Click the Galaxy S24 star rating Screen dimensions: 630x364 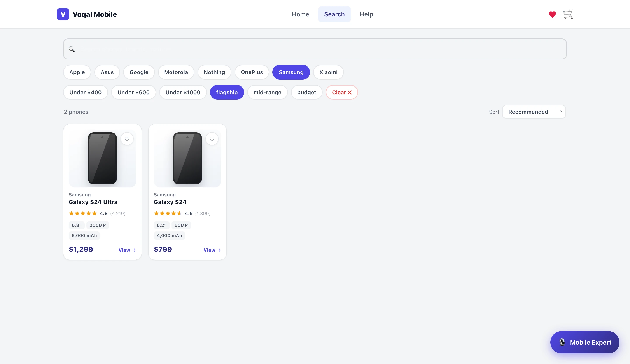[x=168, y=213]
